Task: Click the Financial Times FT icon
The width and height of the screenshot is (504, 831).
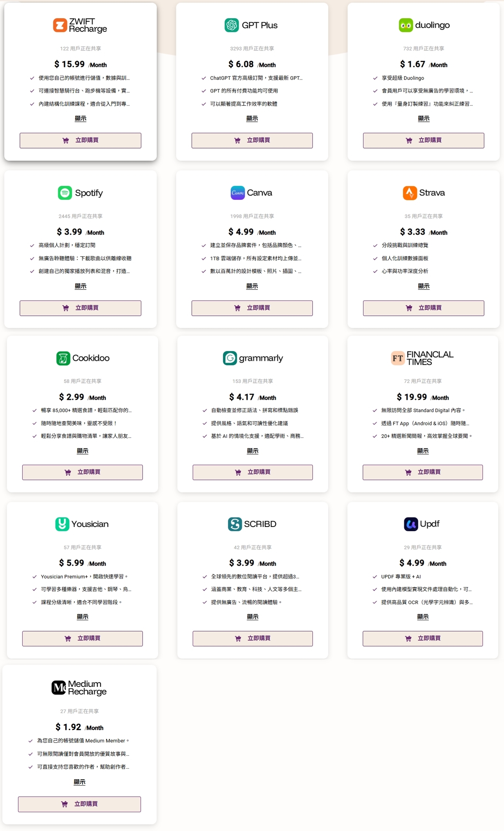Action: [x=398, y=358]
